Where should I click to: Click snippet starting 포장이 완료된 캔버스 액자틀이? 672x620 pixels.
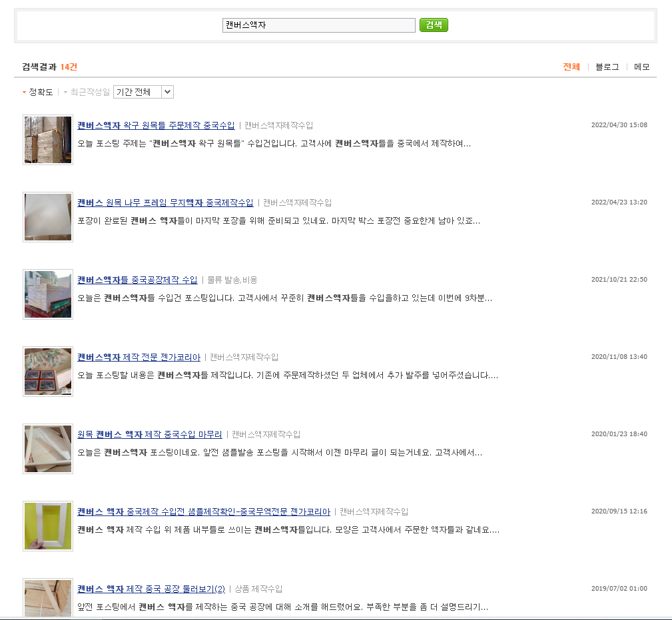pos(278,220)
